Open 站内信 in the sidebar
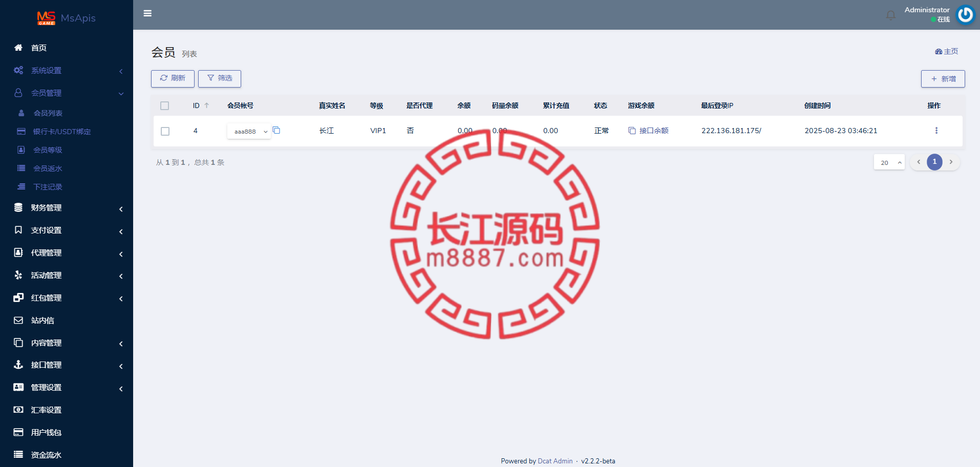The width and height of the screenshot is (980, 467). (x=42, y=321)
